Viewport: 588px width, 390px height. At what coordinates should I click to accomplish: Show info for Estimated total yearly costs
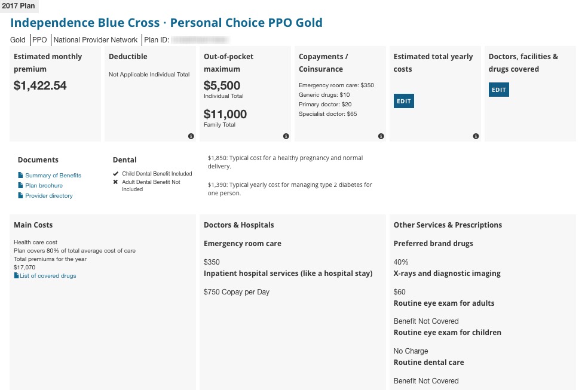pos(476,136)
